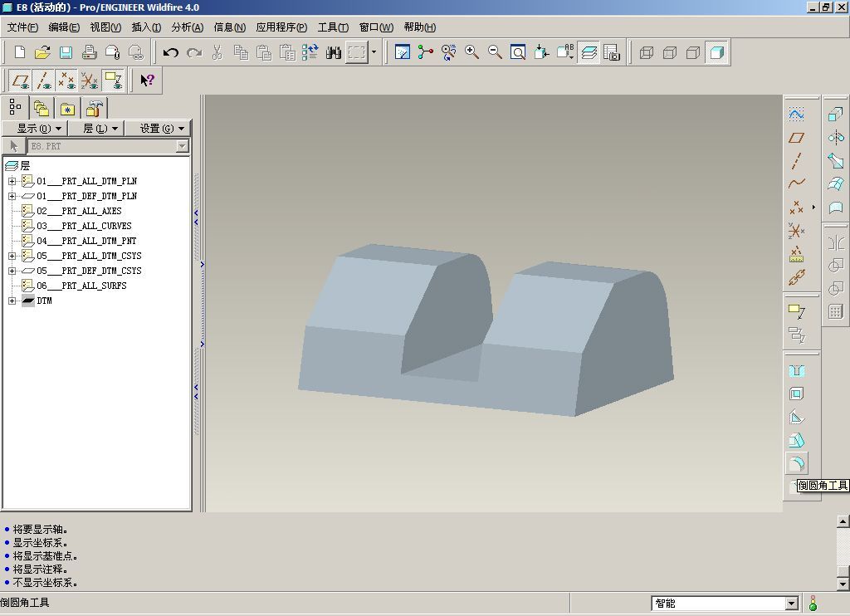
Task: Expand the DTM layer node
Action: point(12,301)
